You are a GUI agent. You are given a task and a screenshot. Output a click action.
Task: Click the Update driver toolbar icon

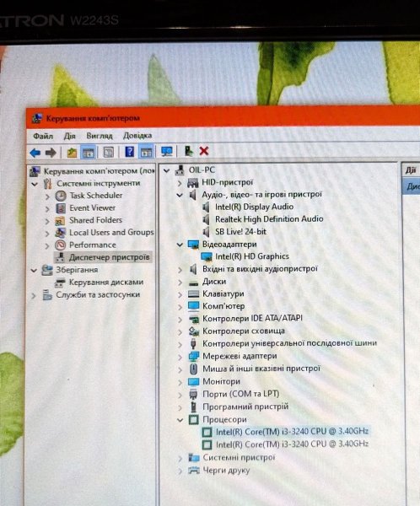click(x=188, y=151)
